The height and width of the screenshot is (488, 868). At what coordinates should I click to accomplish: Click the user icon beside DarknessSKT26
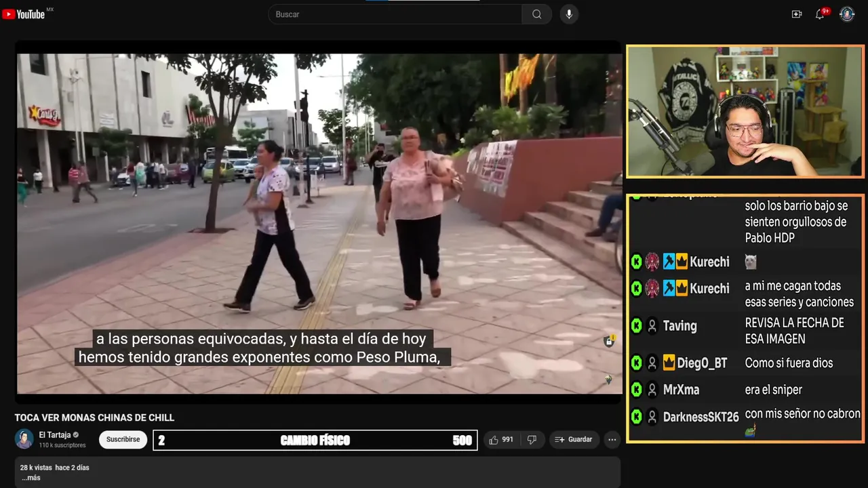652,417
